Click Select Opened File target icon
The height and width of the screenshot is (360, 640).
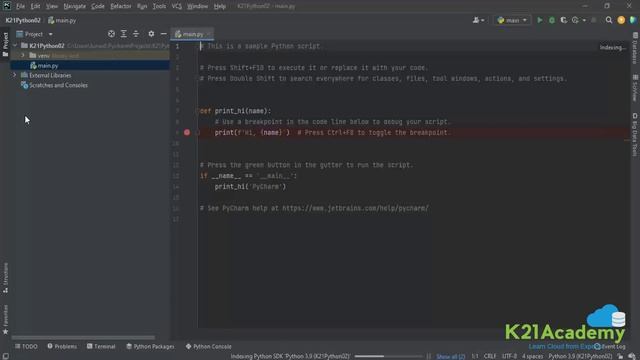click(111, 34)
